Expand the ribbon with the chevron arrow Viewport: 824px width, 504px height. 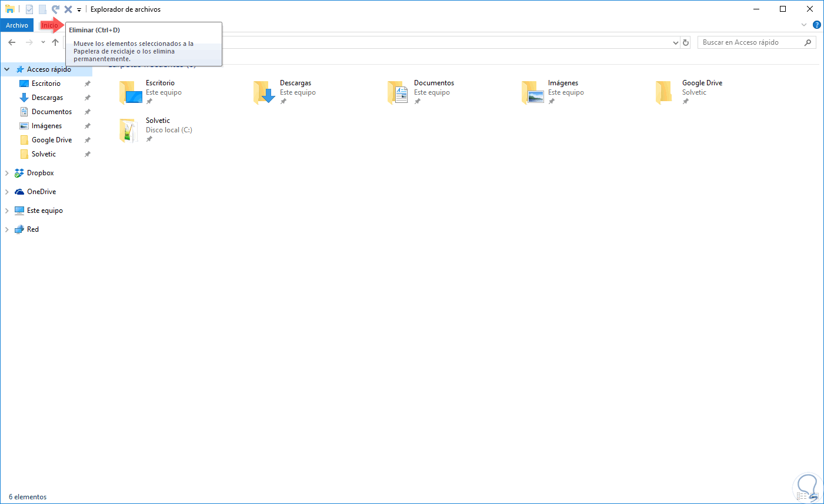coord(803,25)
